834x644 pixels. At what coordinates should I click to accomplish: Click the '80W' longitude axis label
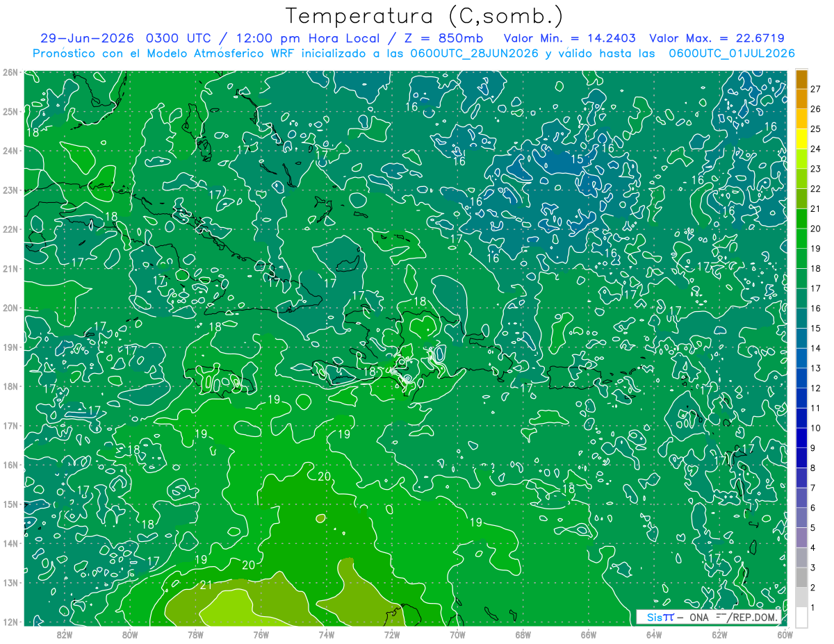(129, 634)
